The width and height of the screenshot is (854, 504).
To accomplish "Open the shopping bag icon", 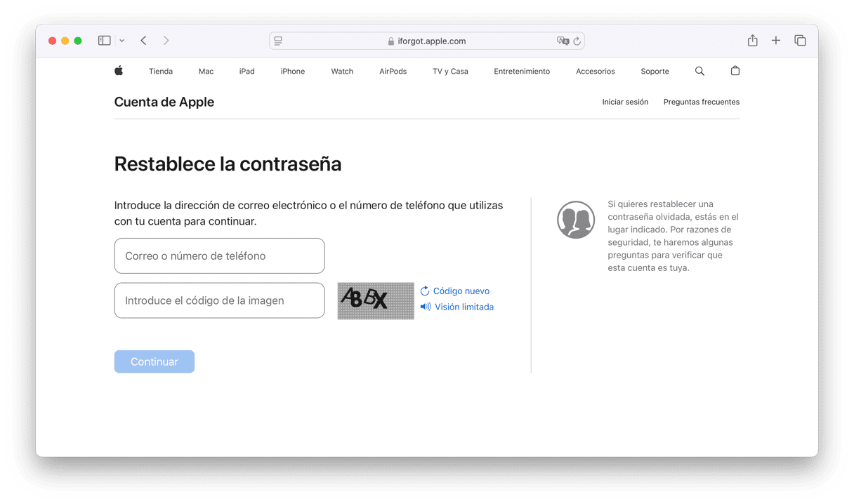I will 735,71.
